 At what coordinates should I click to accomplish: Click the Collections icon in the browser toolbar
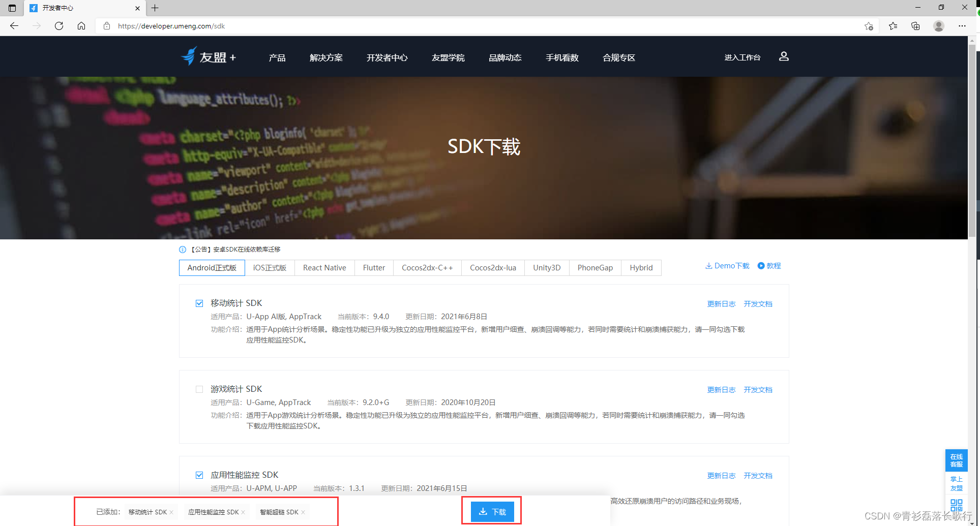(x=915, y=26)
